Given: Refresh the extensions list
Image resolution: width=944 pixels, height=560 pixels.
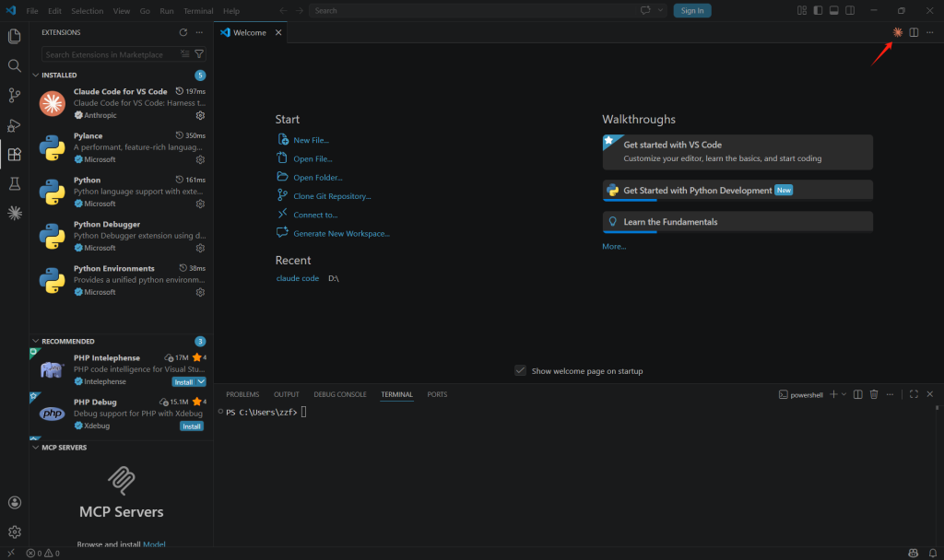Looking at the screenshot, I should pos(183,32).
